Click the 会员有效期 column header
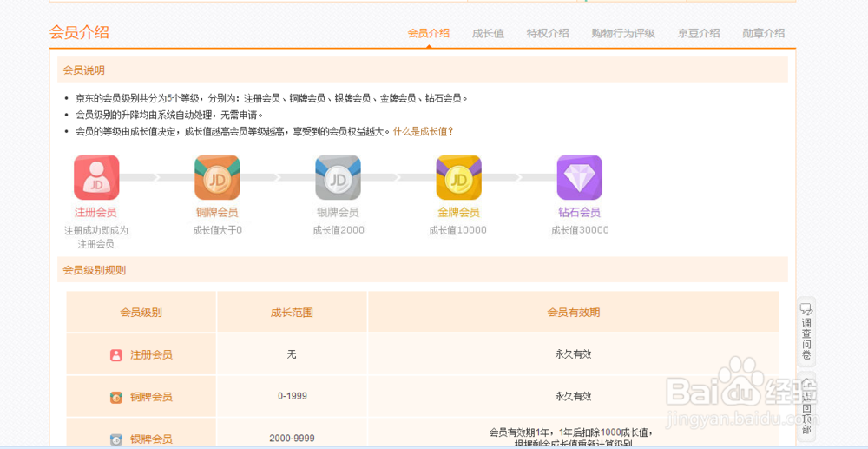868x449 pixels. 573,313
